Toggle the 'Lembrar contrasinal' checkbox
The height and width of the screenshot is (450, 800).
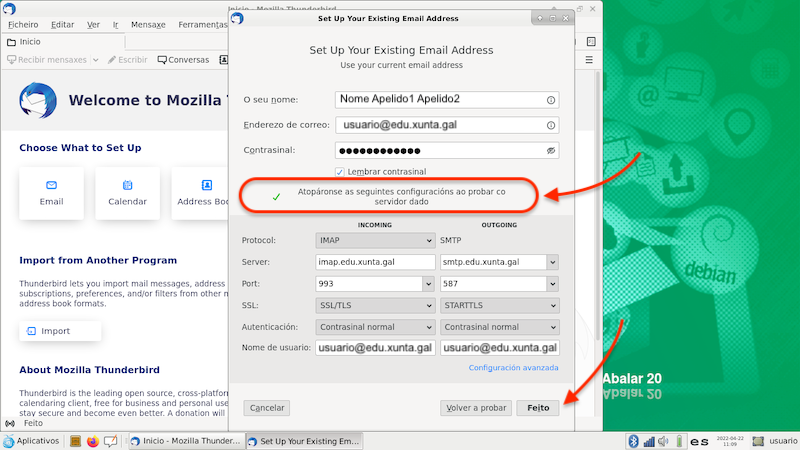340,172
